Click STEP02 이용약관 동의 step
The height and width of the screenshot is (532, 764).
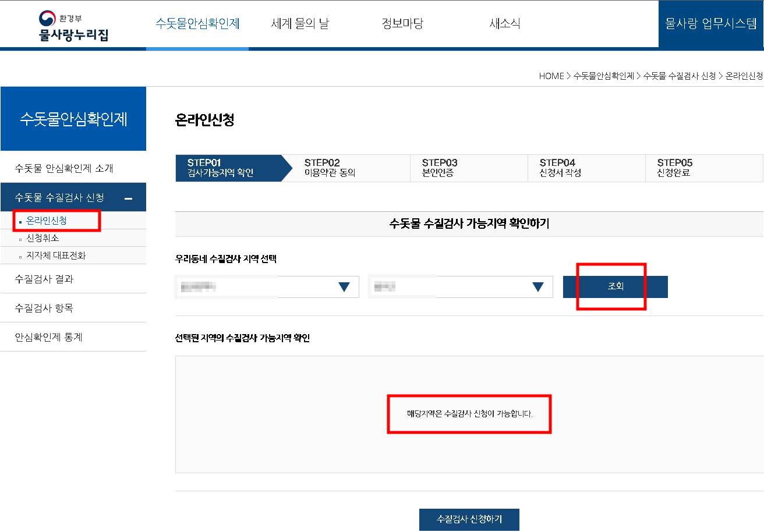(352, 168)
